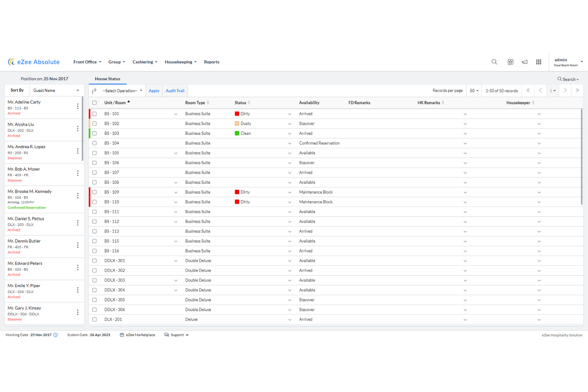Screen dimensions: 588x392
Task: Open the announcements megaphone icon
Action: click(525, 62)
